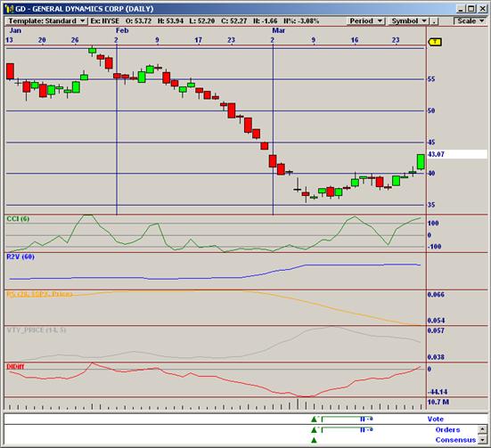Click the green triangle in Orders row
This screenshot has height=448, width=491.
pos(314,430)
